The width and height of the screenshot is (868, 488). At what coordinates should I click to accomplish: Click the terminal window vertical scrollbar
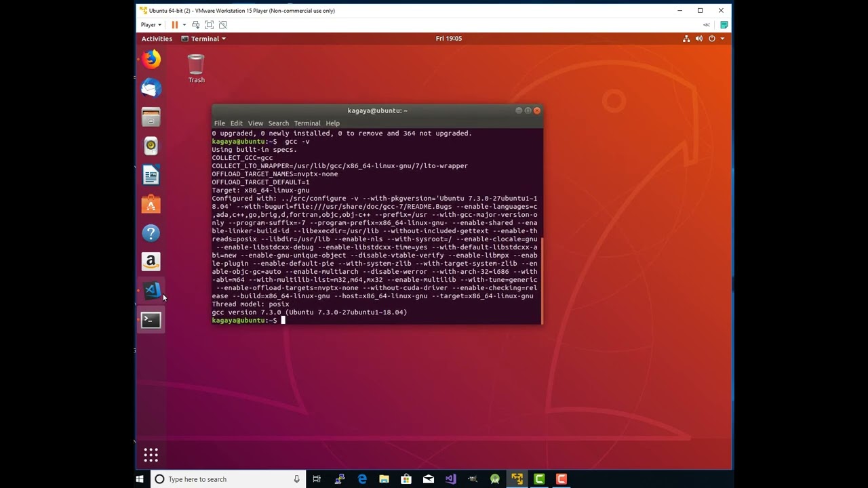click(540, 280)
